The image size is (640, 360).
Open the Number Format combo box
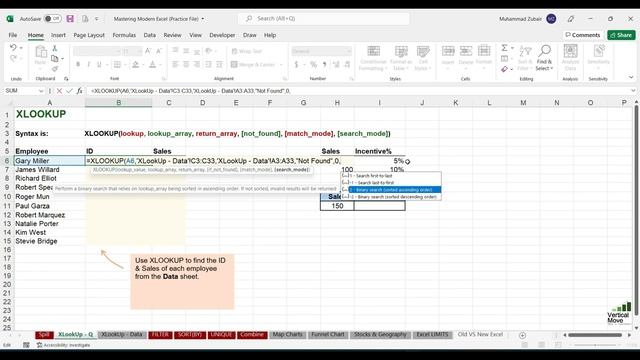(x=321, y=51)
